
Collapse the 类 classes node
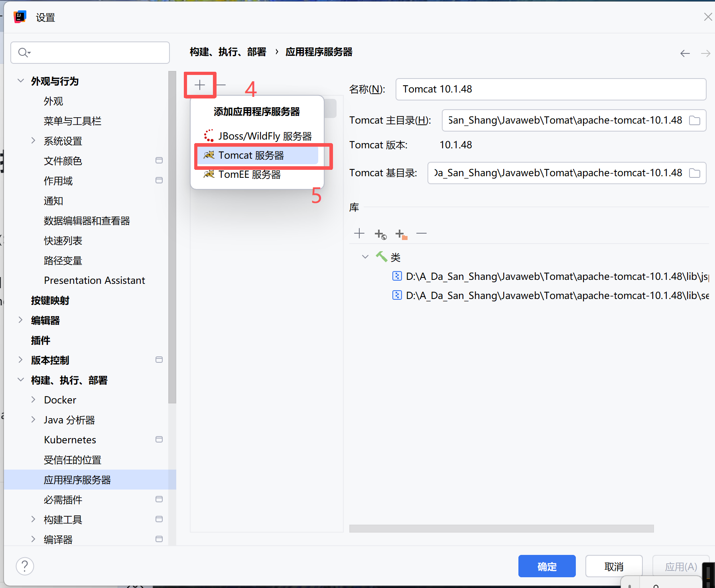click(365, 257)
